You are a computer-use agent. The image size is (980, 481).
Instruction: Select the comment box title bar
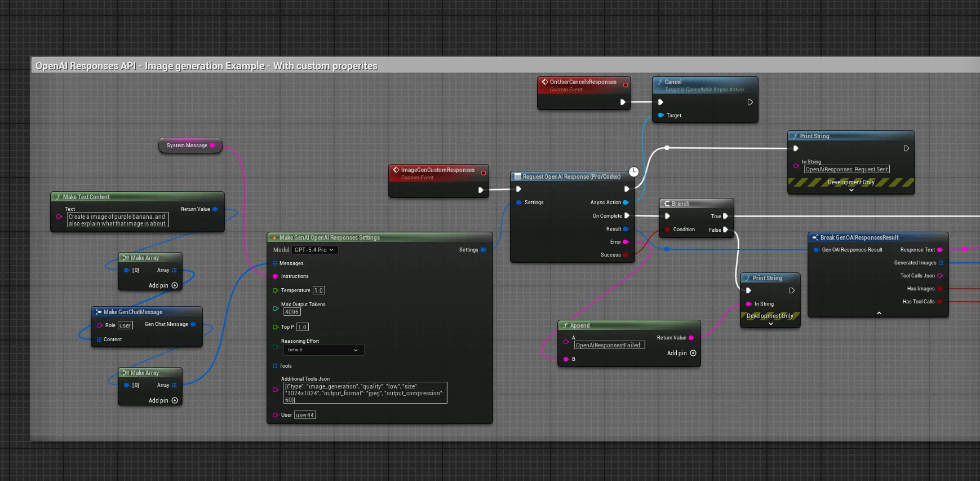click(504, 65)
